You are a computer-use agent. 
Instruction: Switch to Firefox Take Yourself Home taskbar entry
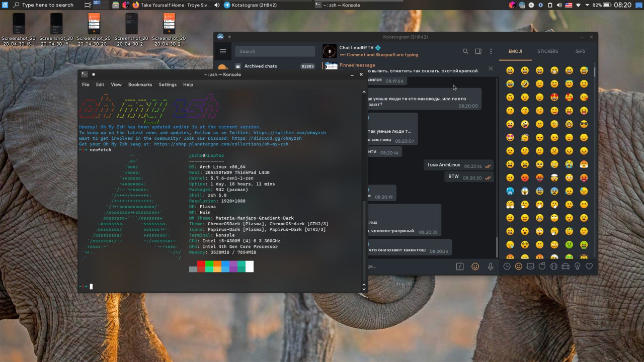click(x=173, y=5)
